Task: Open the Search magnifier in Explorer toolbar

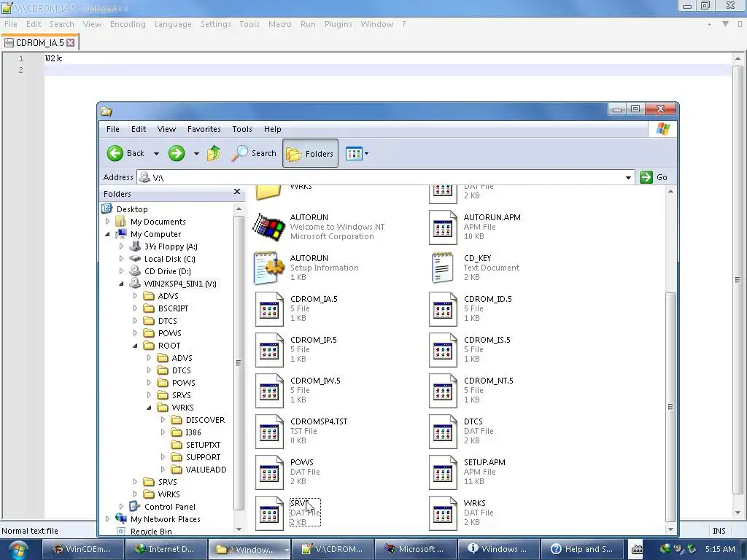Action: [x=239, y=153]
